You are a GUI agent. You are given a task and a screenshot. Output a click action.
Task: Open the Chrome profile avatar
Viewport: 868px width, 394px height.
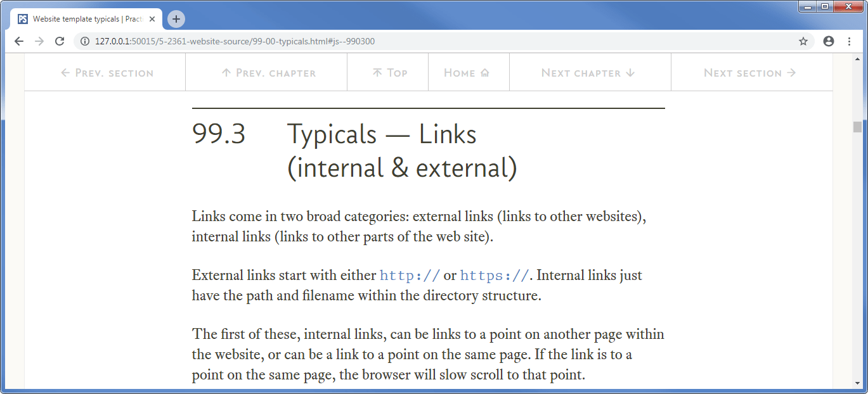click(x=829, y=41)
